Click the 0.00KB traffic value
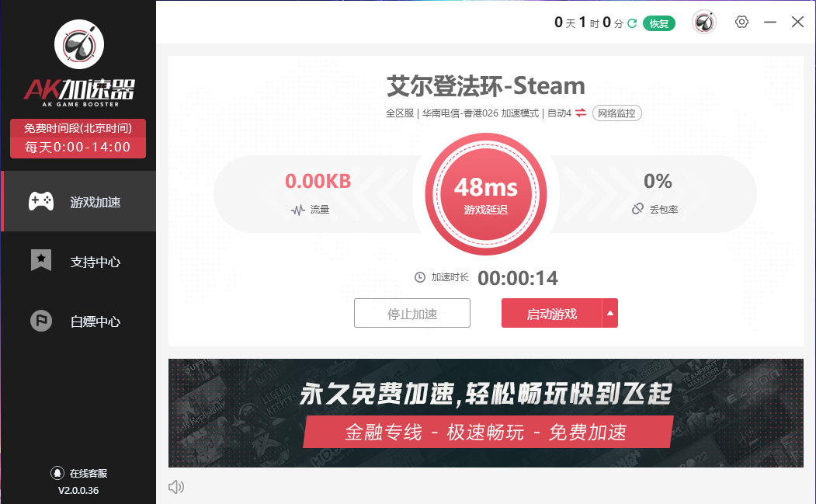Viewport: 816px width, 504px height. pos(318,181)
